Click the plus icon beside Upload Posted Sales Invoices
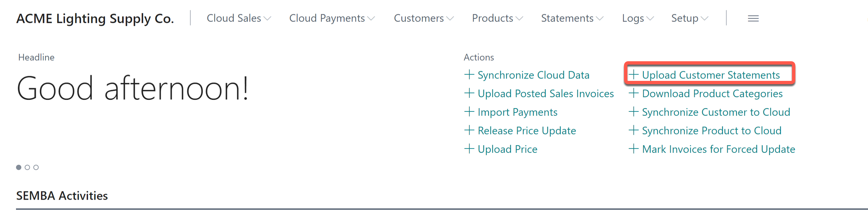Viewport: 868px width, 213px height. 470,94
